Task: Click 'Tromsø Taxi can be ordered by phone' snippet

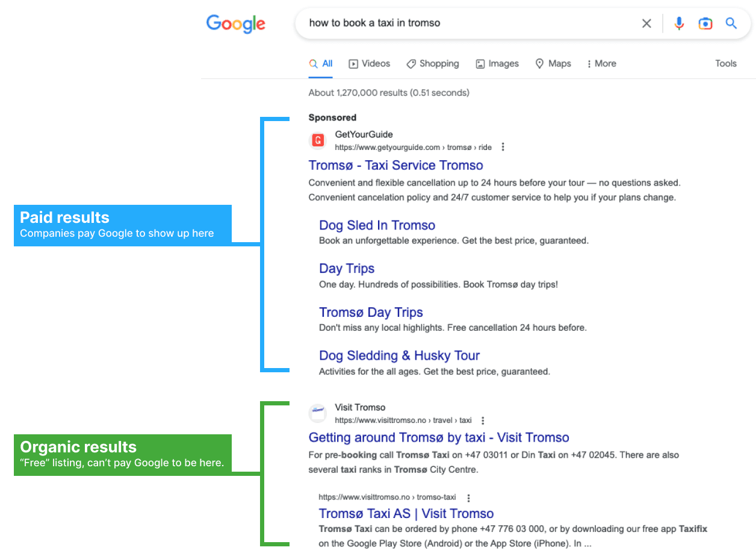Action: coord(513,536)
